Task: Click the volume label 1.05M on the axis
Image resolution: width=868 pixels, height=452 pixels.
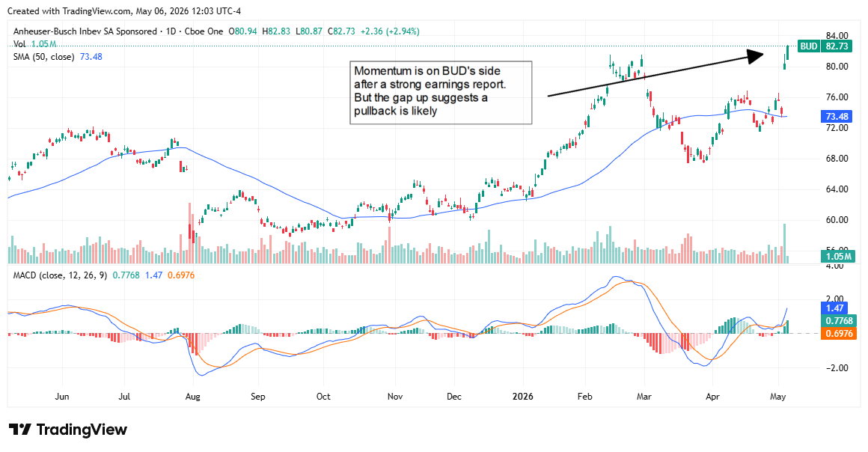Action: tap(837, 256)
